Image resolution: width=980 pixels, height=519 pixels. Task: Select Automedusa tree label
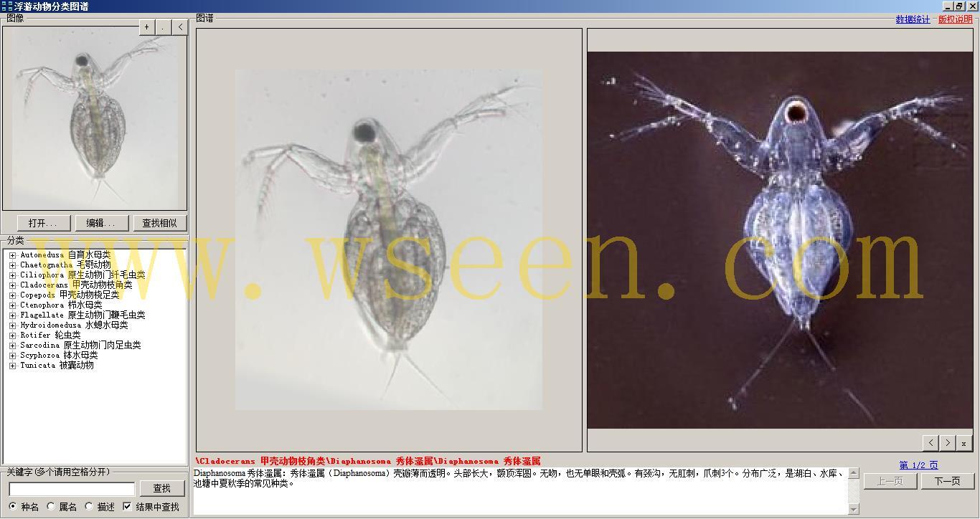65,255
